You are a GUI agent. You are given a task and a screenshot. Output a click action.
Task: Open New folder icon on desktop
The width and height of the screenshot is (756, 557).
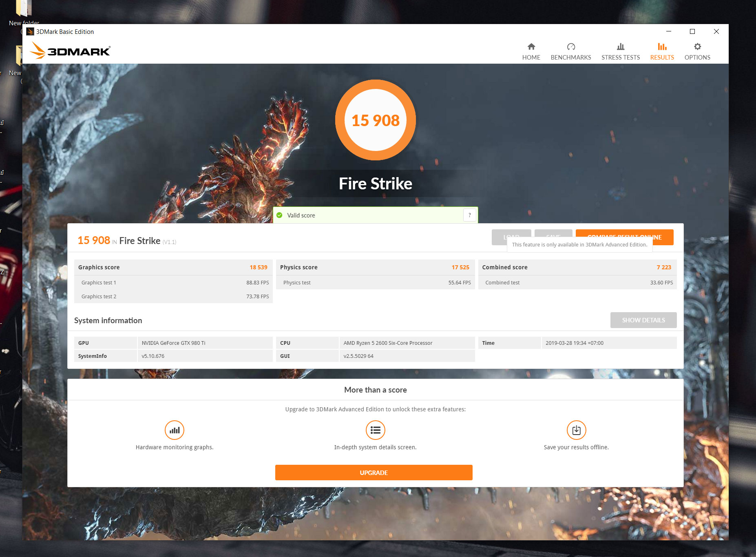coord(24,12)
